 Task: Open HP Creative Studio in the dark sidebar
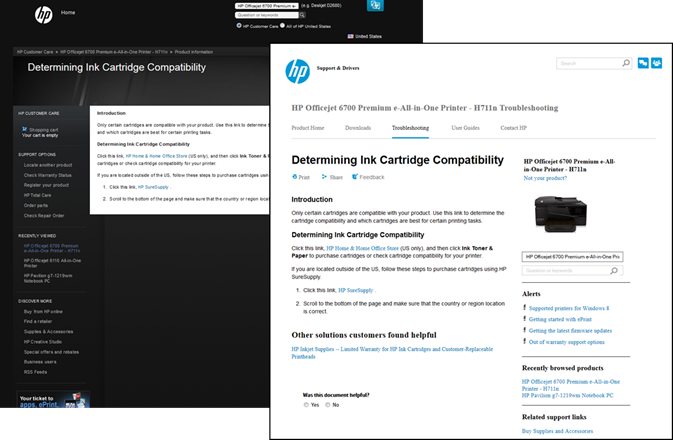click(x=43, y=342)
